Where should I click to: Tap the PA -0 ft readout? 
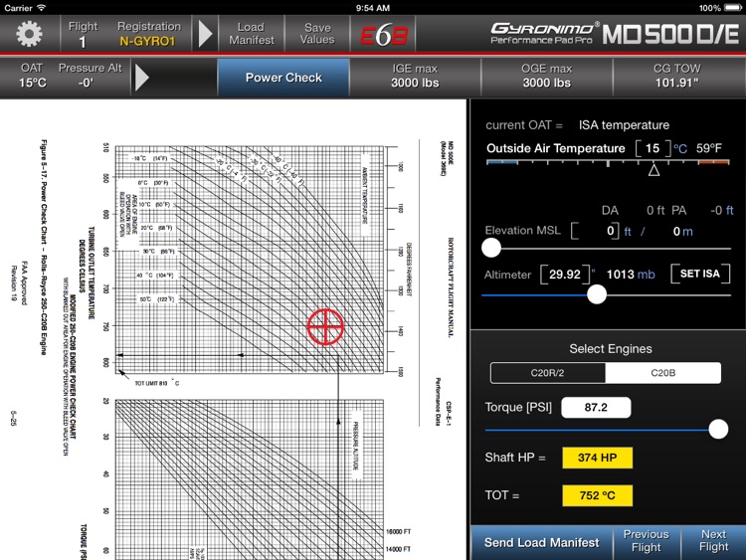point(702,210)
